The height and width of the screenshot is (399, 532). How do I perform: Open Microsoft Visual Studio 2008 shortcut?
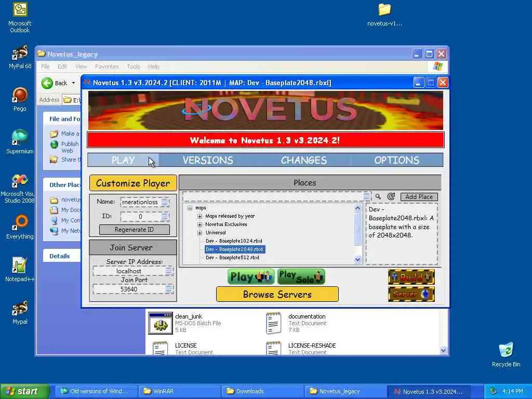click(x=20, y=189)
